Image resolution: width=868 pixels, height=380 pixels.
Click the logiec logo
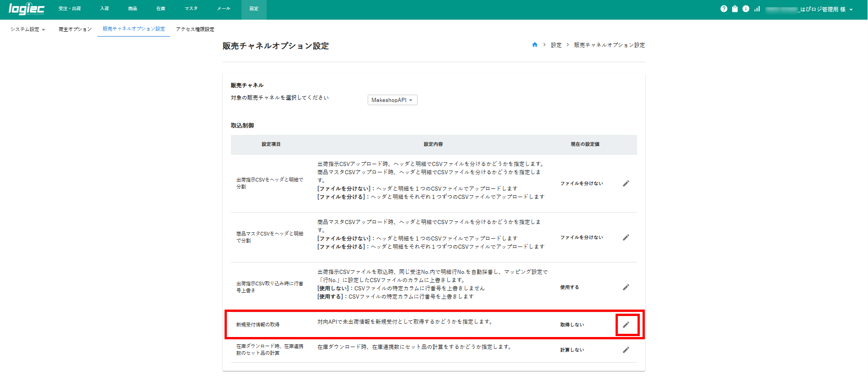coord(27,9)
